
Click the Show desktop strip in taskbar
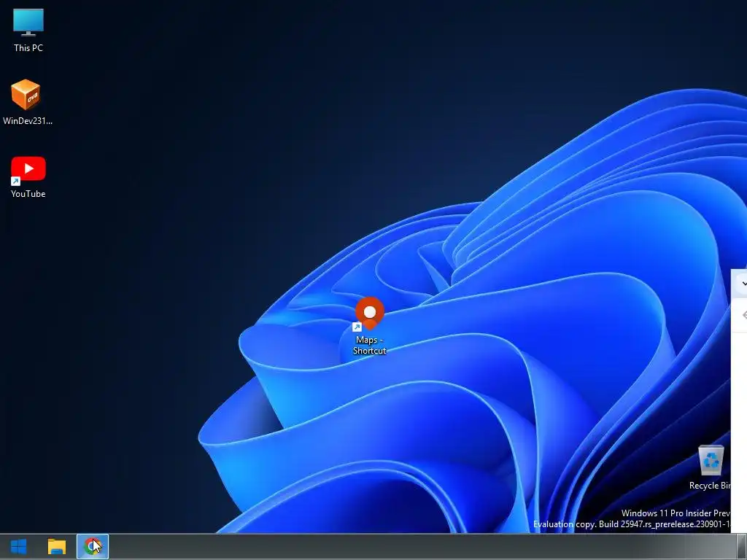click(x=742, y=546)
